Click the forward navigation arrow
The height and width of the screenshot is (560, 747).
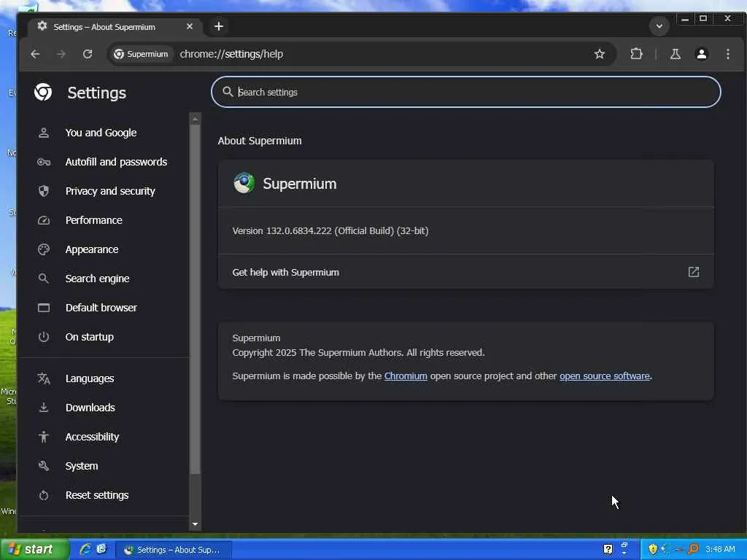click(x=61, y=54)
